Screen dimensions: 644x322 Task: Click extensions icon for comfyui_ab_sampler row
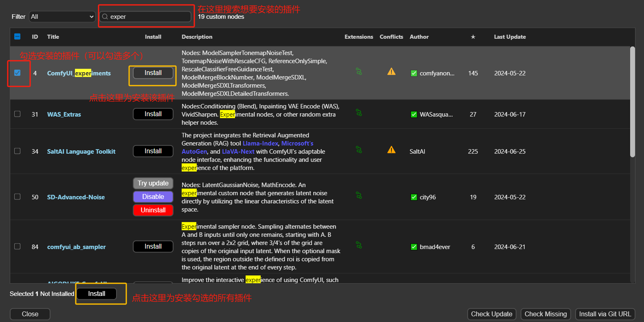tap(359, 245)
